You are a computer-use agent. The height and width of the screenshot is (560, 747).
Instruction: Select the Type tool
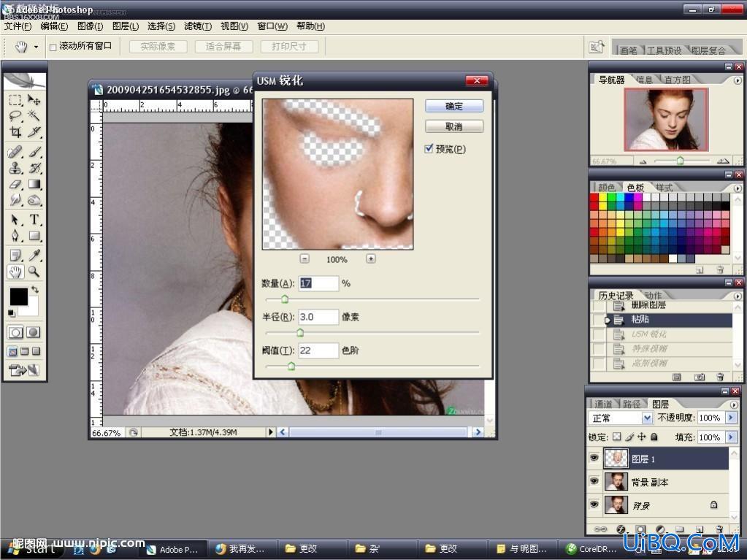[x=34, y=220]
